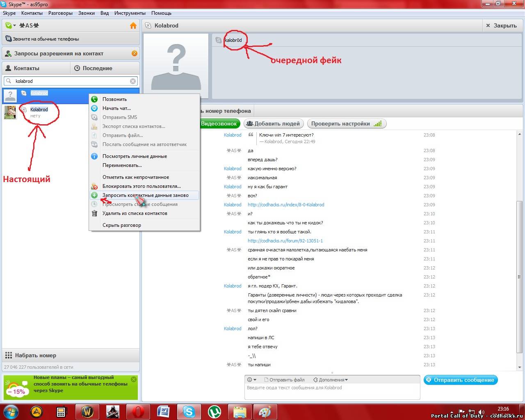Choose 'Запросить контактные данные заново' in menu
Viewport: 525px width, 420px height.
click(x=145, y=195)
